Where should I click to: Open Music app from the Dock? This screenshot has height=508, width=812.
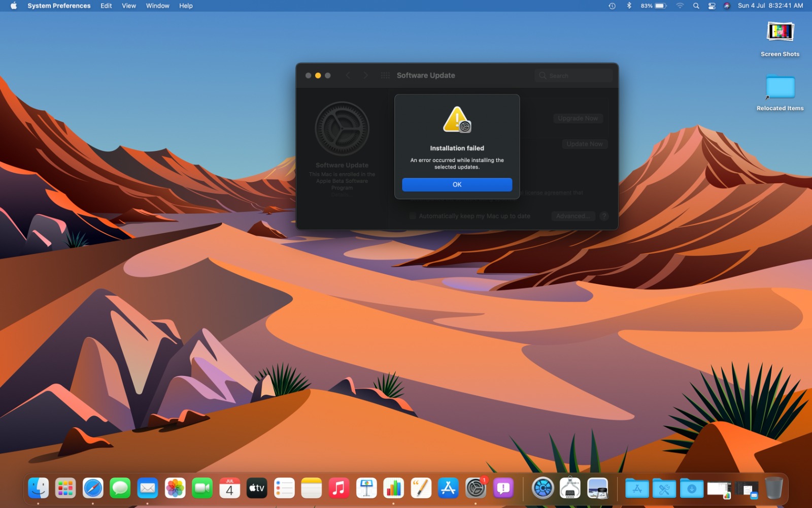click(339, 488)
